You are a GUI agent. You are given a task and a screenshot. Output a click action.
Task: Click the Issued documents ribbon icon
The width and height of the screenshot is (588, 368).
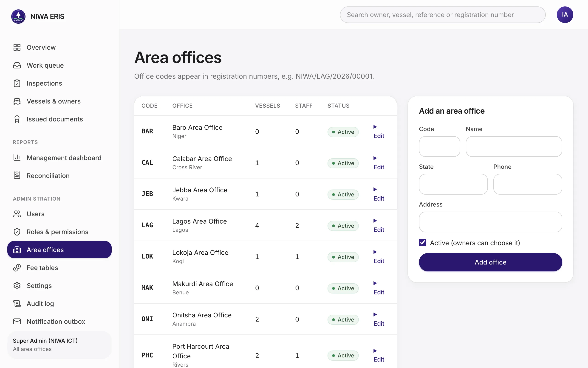point(17,119)
